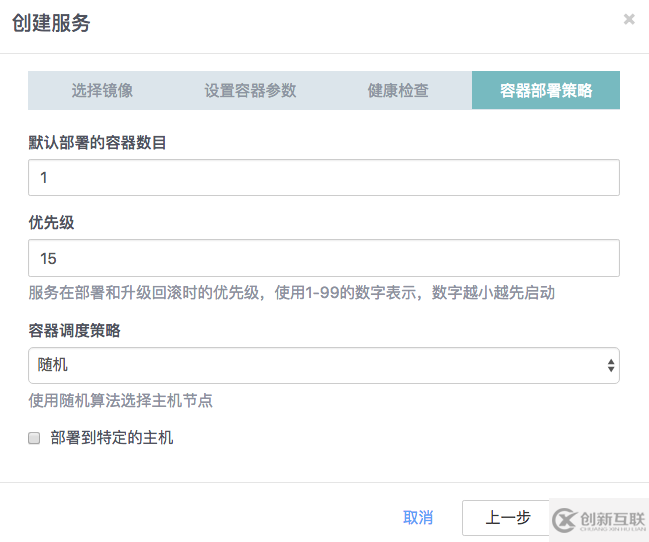
Task: Click the priority hint text about 1-99
Action: click(291, 293)
